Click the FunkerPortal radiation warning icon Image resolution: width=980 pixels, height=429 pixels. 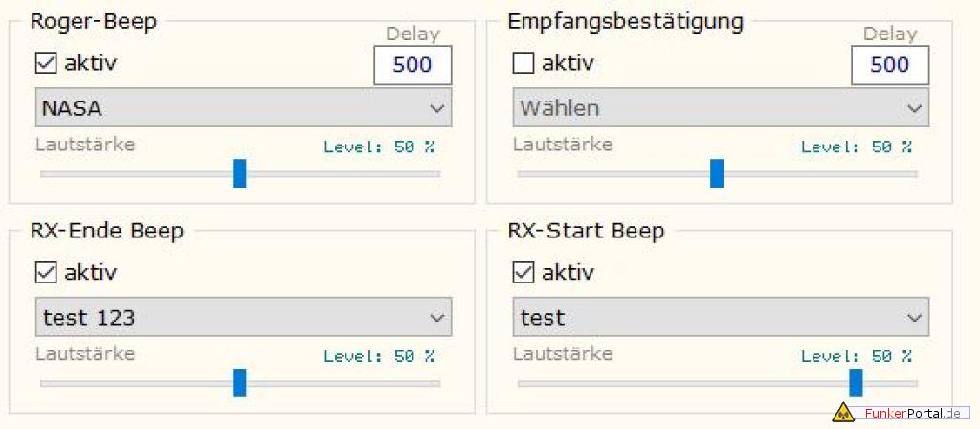click(x=842, y=414)
